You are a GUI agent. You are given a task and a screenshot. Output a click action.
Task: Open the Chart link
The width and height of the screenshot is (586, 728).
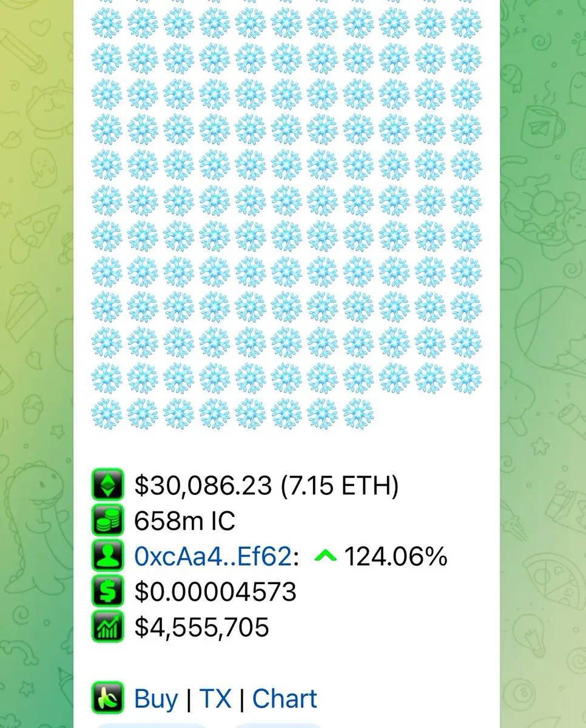click(285, 699)
